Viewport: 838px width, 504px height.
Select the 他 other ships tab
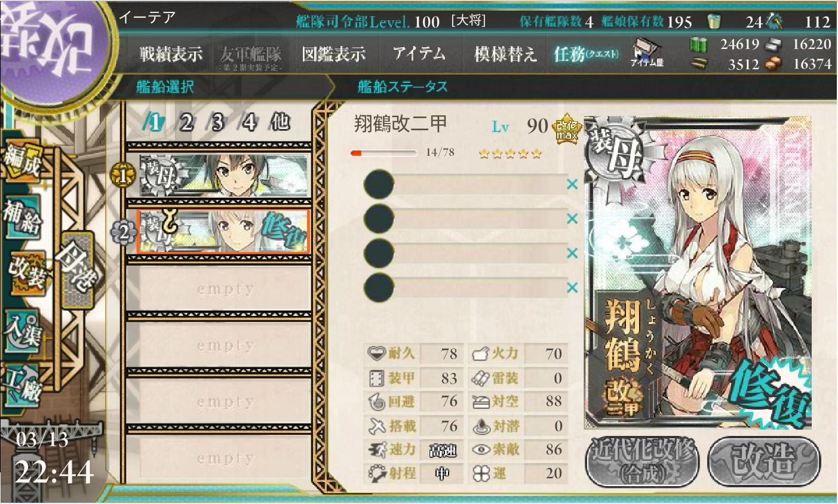tap(280, 122)
